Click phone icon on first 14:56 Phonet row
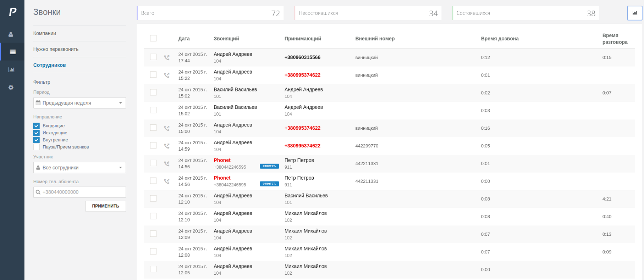The image size is (644, 280). pyautogui.click(x=167, y=164)
